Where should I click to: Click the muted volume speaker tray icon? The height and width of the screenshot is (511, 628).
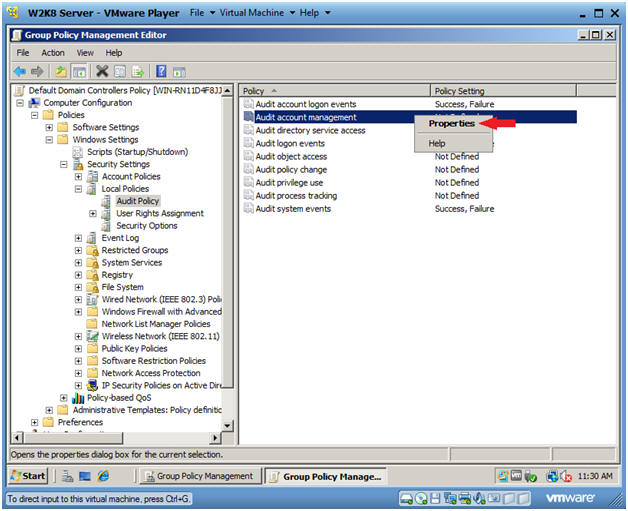[566, 476]
